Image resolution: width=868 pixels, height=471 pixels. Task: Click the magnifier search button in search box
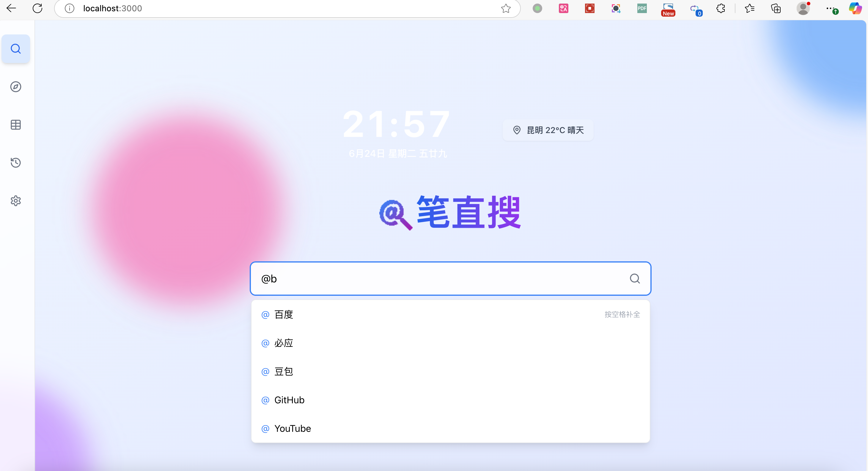click(635, 279)
